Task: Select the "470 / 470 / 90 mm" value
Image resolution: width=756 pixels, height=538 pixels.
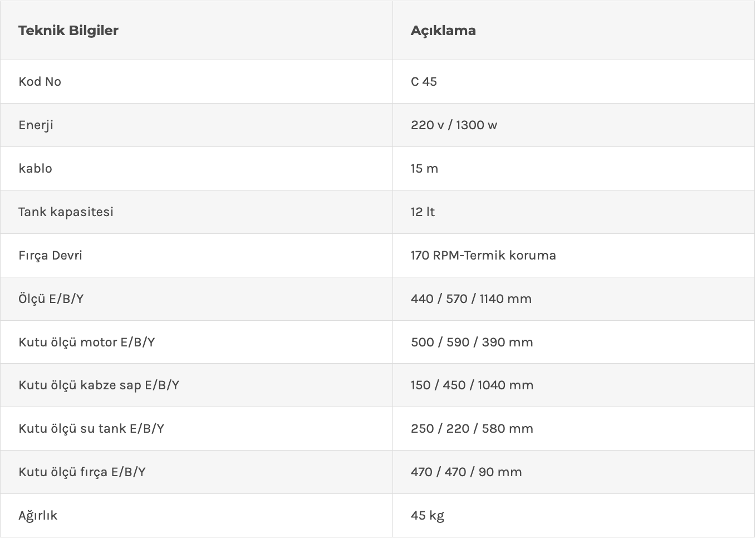Action: 467,472
